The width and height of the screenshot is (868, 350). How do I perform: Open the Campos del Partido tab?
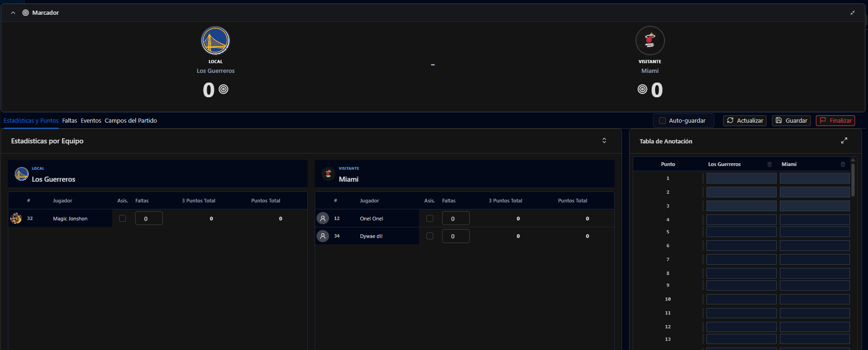pyautogui.click(x=131, y=121)
